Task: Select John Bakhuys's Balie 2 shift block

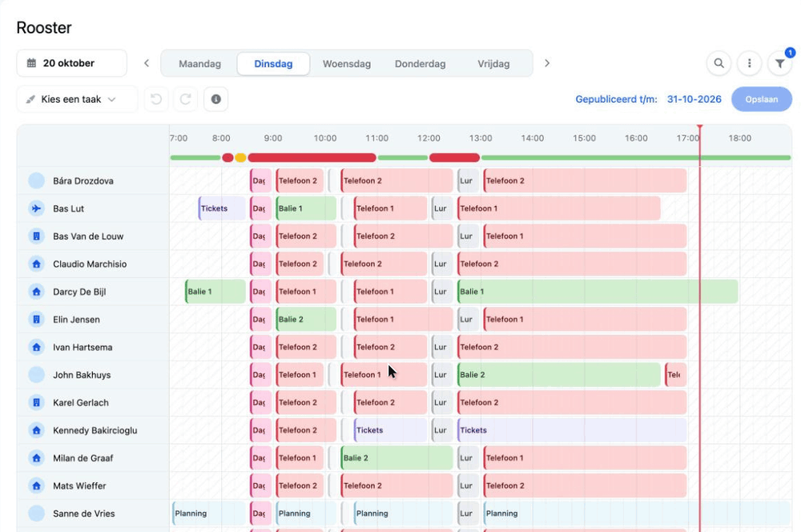Action: point(559,375)
